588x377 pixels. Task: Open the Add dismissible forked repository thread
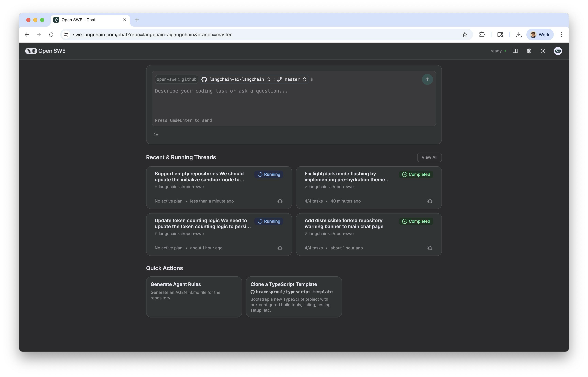click(369, 235)
